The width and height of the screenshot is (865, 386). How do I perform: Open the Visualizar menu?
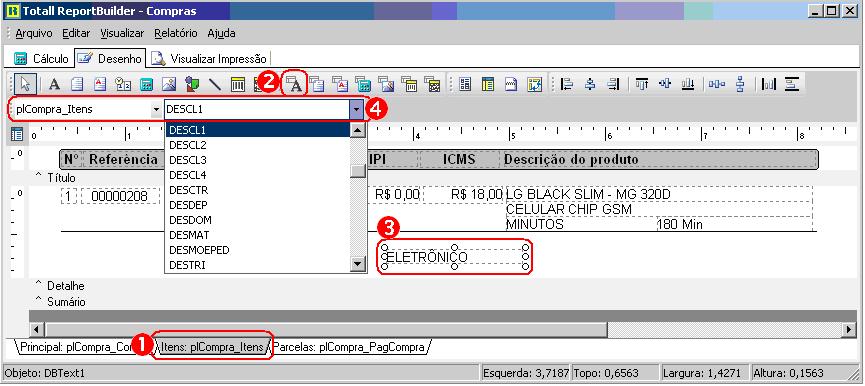point(122,33)
